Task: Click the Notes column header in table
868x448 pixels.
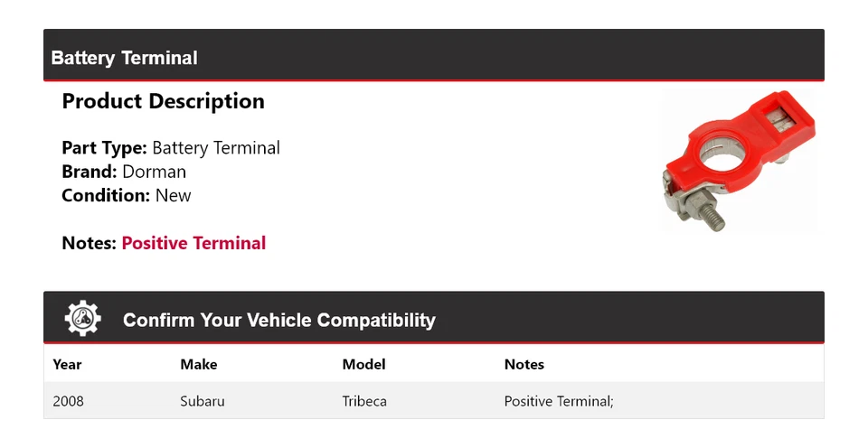Action: (524, 364)
